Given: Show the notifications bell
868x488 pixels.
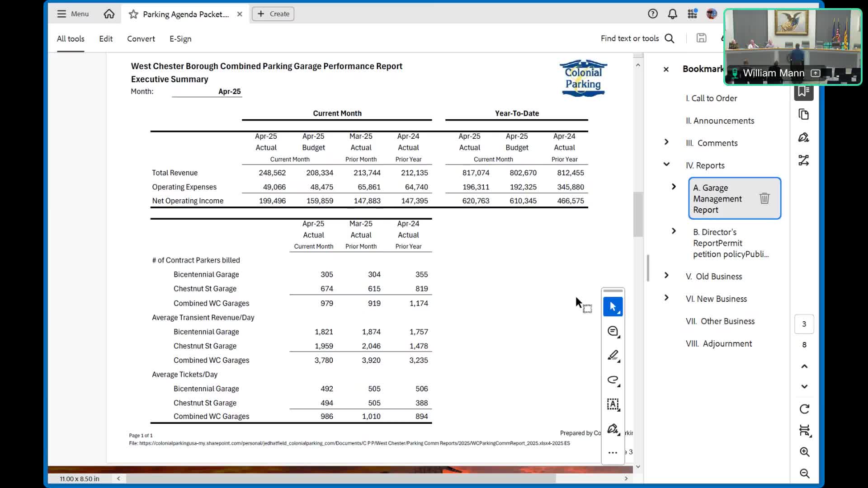Looking at the screenshot, I should point(672,14).
